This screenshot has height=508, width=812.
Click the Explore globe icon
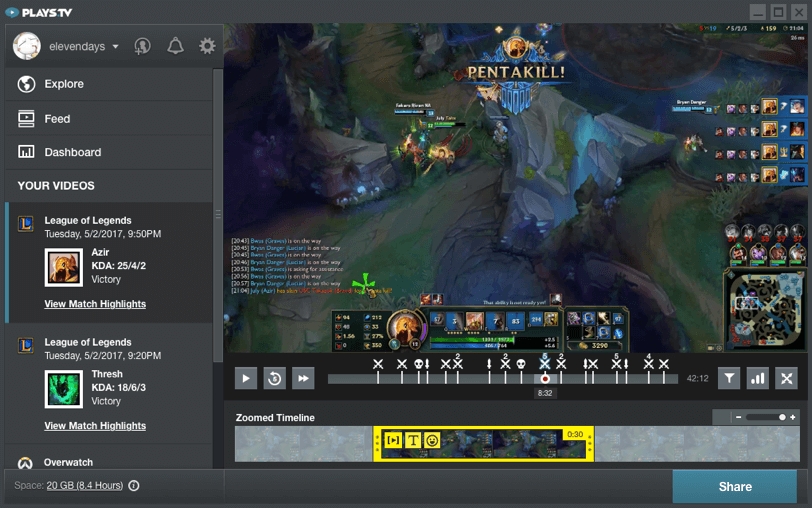coord(26,84)
